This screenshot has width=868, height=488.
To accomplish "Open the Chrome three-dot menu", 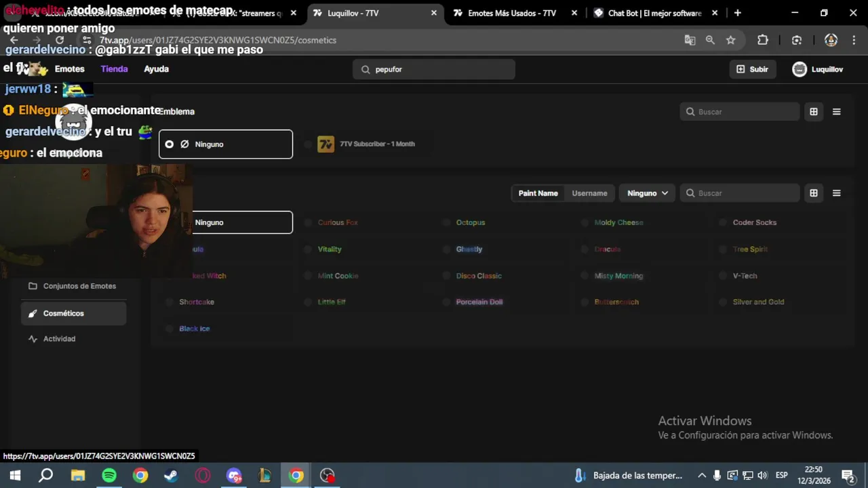I will click(852, 40).
